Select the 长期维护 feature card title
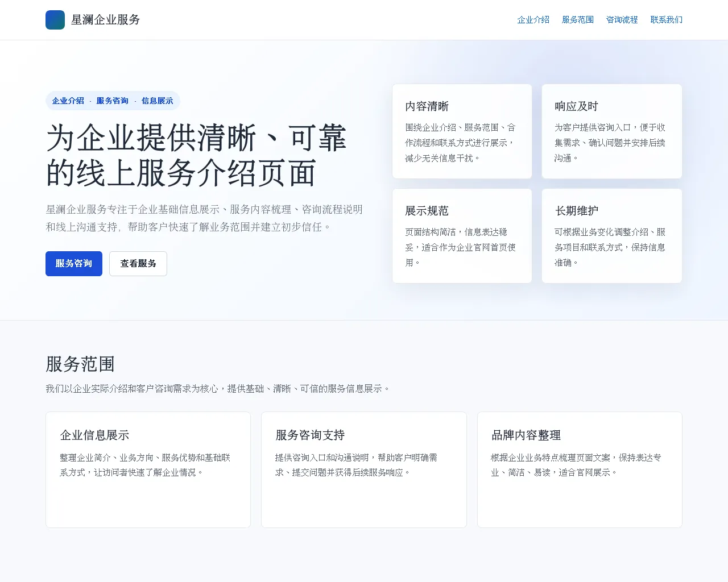This screenshot has width=728, height=582. click(x=576, y=211)
